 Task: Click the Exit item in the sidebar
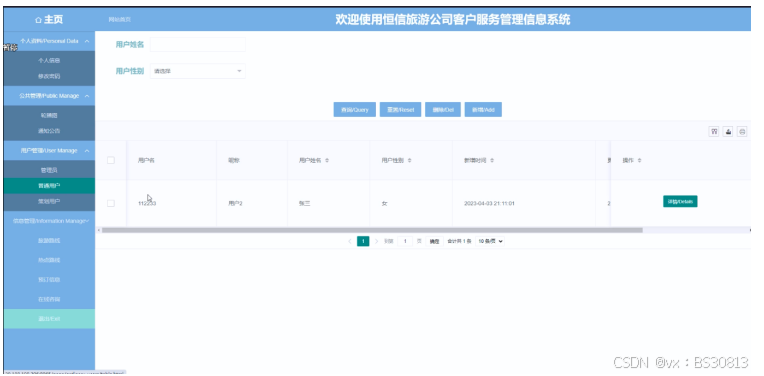(x=49, y=319)
